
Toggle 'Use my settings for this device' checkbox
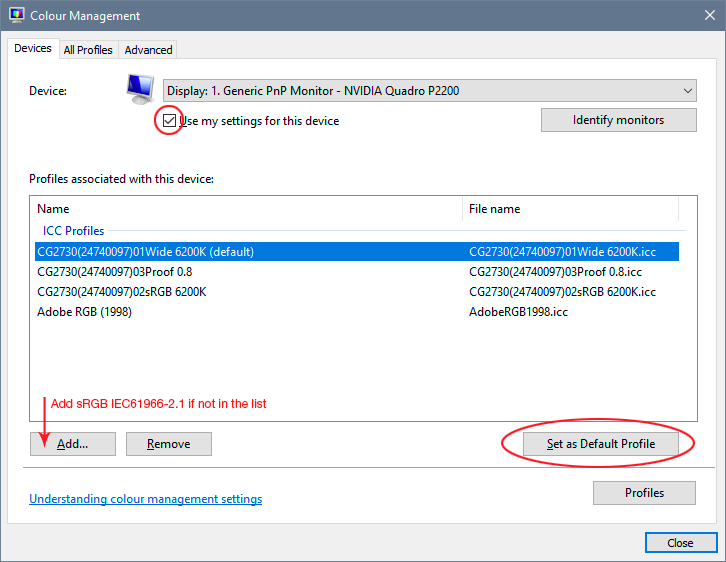pos(170,121)
